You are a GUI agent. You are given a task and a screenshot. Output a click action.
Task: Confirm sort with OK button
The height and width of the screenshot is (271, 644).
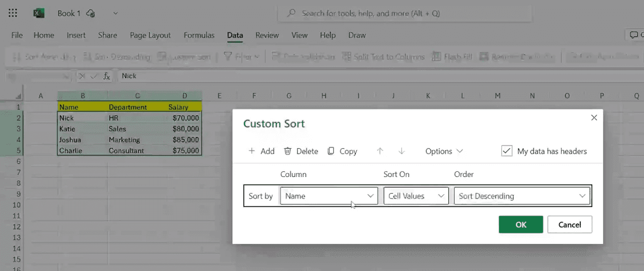click(521, 225)
